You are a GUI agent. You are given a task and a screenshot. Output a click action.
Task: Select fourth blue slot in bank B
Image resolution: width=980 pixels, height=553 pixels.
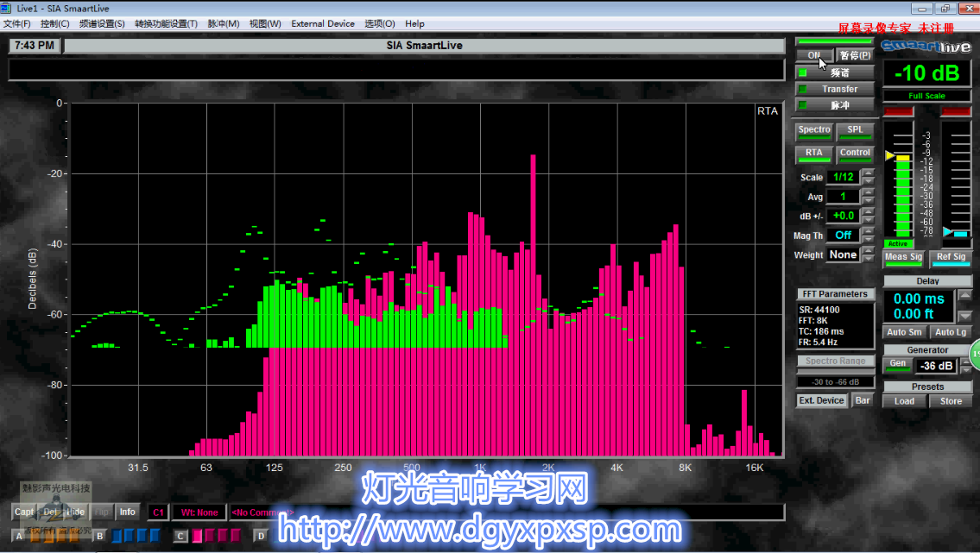click(x=155, y=536)
